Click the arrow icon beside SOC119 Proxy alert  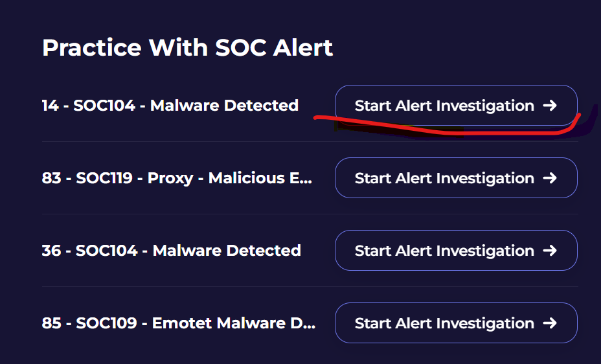(x=550, y=178)
